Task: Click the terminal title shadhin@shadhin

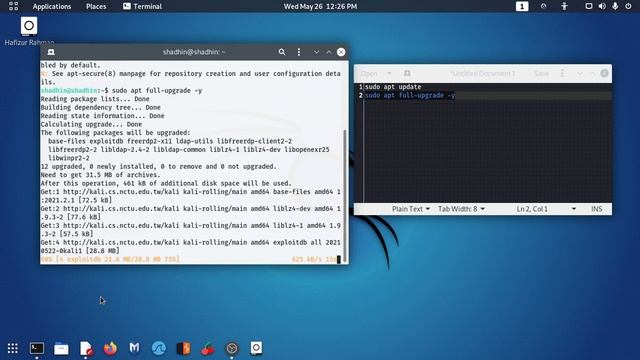Action: pyautogui.click(x=194, y=52)
